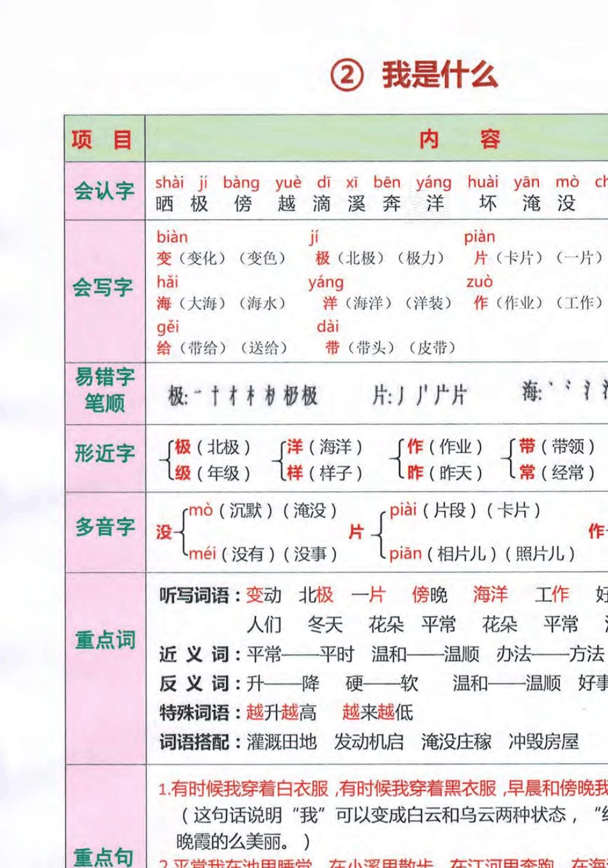Viewport: 608px width, 868px height.
Task: Click the pinyin 'méi' in the 多音字 row
Action: (x=202, y=554)
